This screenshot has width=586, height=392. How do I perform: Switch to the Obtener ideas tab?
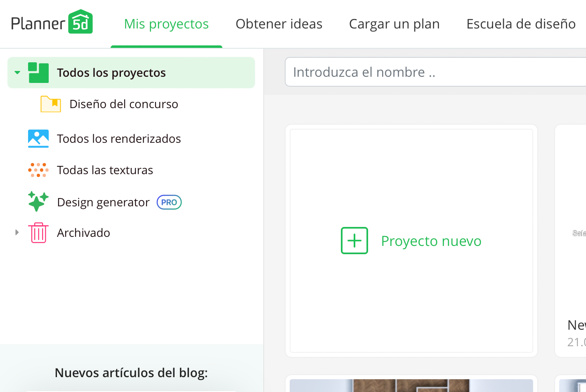(279, 24)
